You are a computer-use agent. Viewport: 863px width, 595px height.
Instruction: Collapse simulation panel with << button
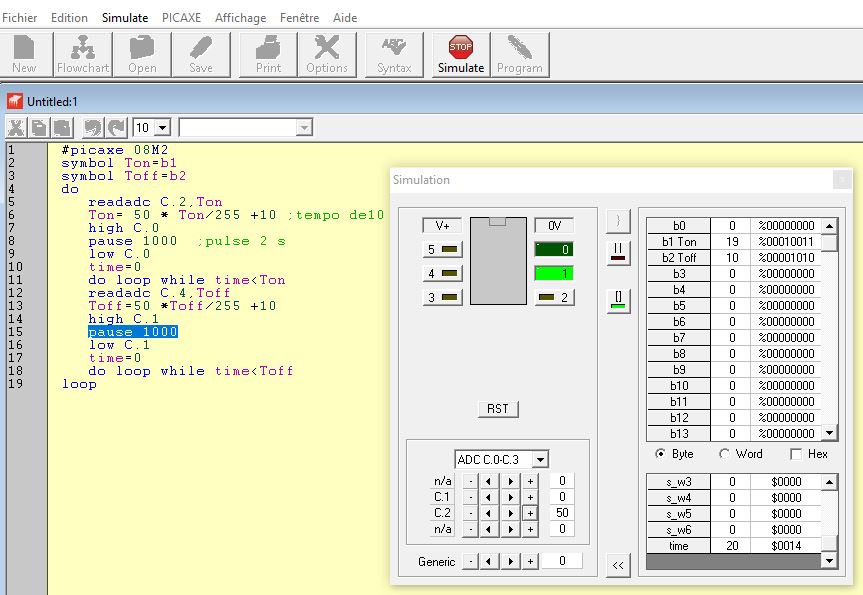tap(618, 565)
